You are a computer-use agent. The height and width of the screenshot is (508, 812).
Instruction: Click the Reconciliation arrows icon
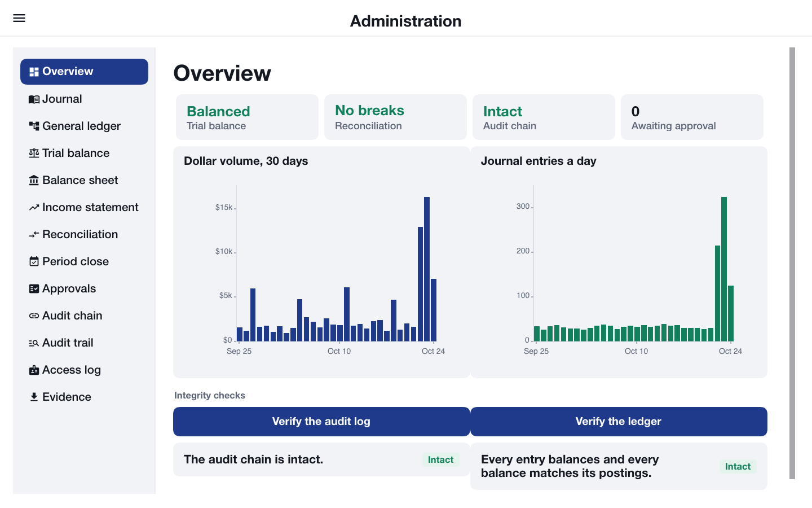(x=34, y=234)
